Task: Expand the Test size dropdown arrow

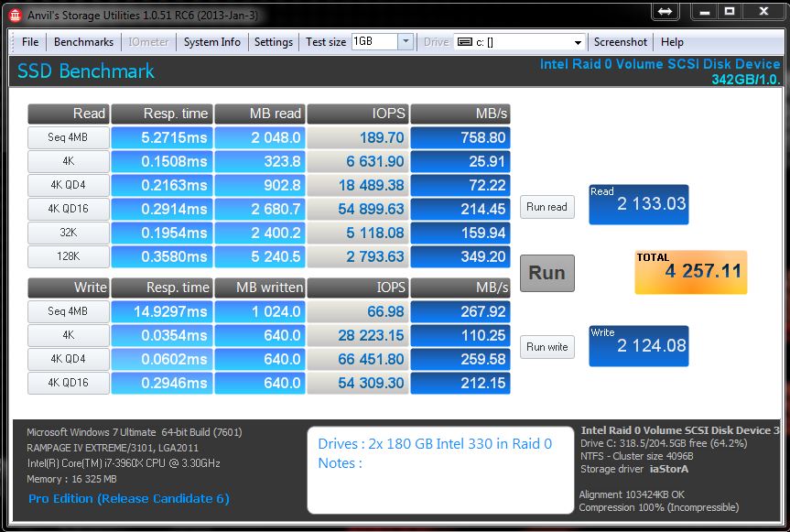Action: (406, 41)
